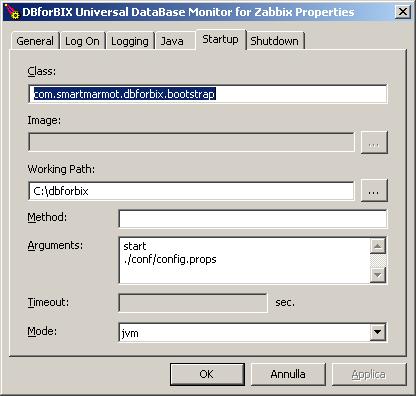Go to the Logging tab
The height and width of the screenshot is (396, 416).
(x=130, y=41)
